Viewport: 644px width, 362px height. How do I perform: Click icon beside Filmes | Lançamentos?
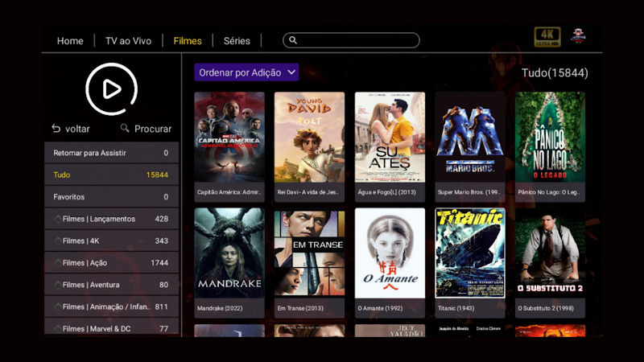tap(58, 219)
